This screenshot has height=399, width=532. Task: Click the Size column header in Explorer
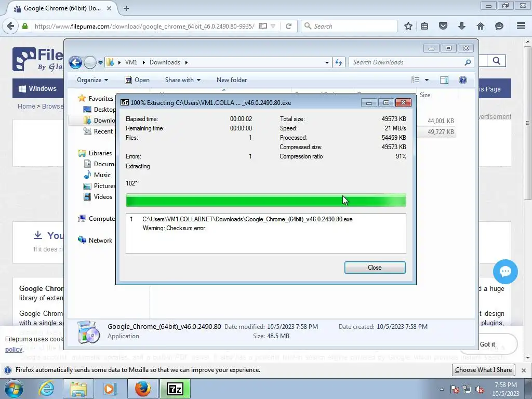[x=425, y=95]
